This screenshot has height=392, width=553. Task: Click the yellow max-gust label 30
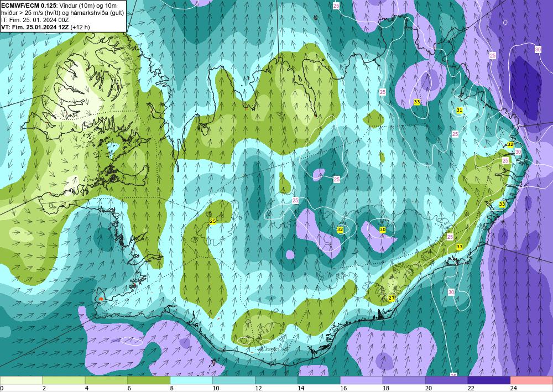(x=383, y=229)
